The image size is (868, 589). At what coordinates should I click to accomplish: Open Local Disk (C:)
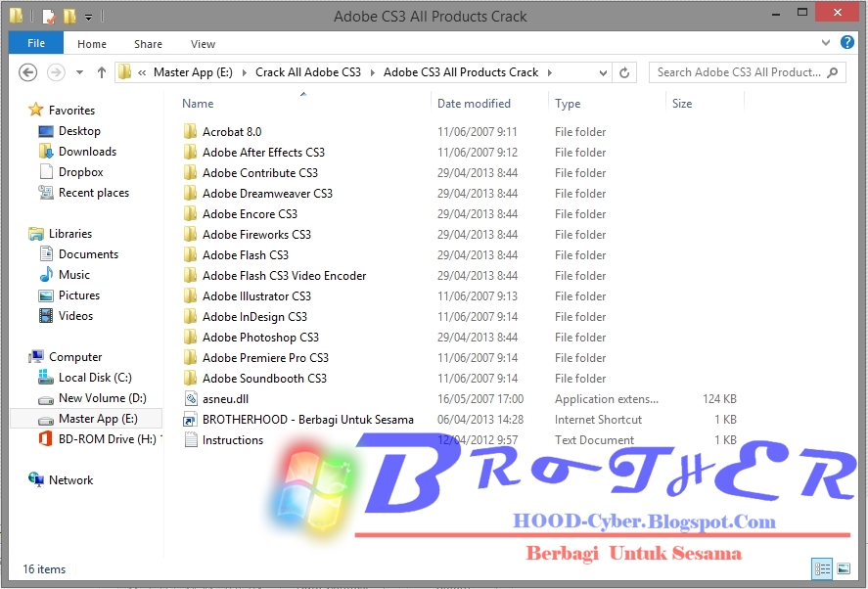95,378
